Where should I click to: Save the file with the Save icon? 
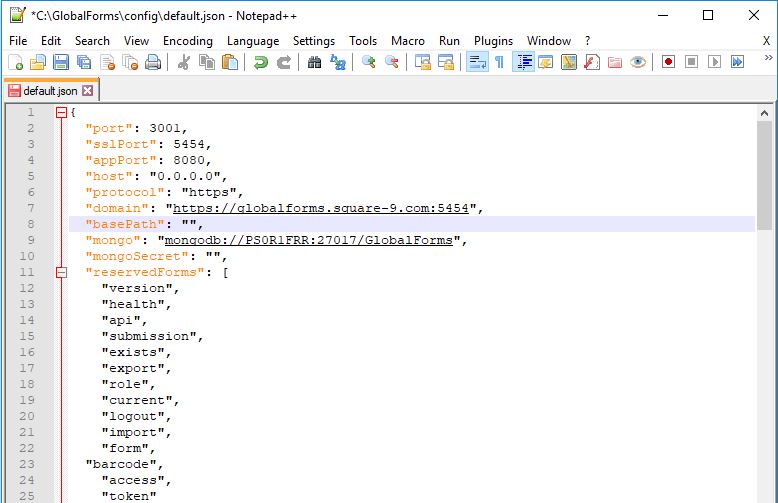61,62
